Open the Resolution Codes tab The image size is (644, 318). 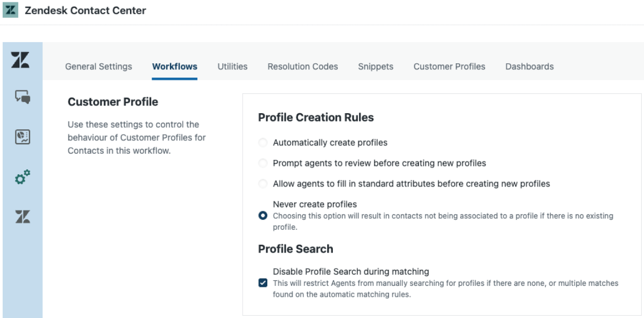[303, 67]
